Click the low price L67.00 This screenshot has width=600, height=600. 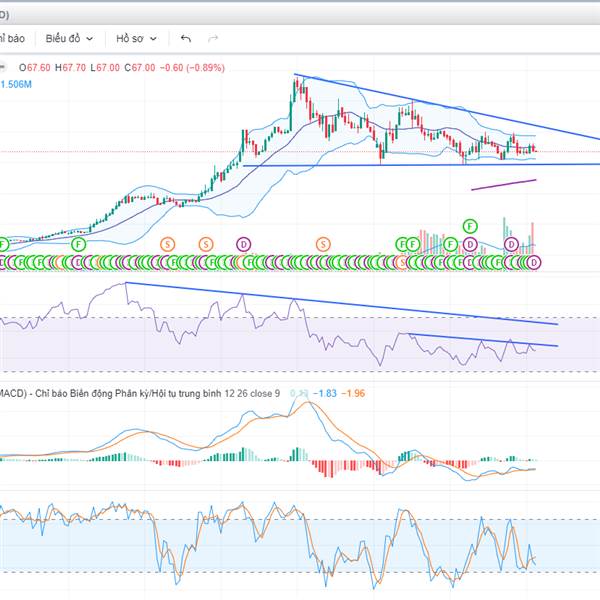pyautogui.click(x=105, y=68)
